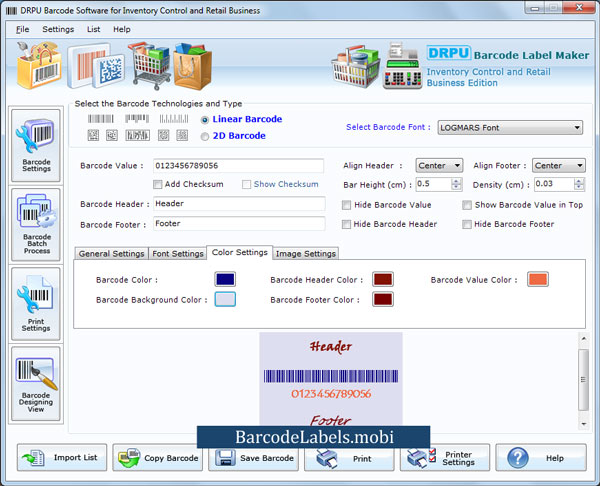This screenshot has height=486, width=600.
Task: Click the Barcode Header input field
Action: 239,204
